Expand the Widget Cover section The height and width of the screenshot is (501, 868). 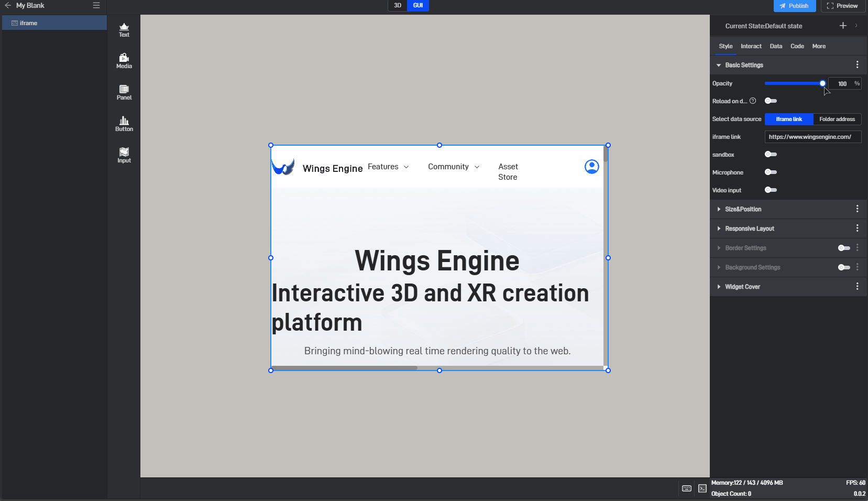pyautogui.click(x=719, y=287)
